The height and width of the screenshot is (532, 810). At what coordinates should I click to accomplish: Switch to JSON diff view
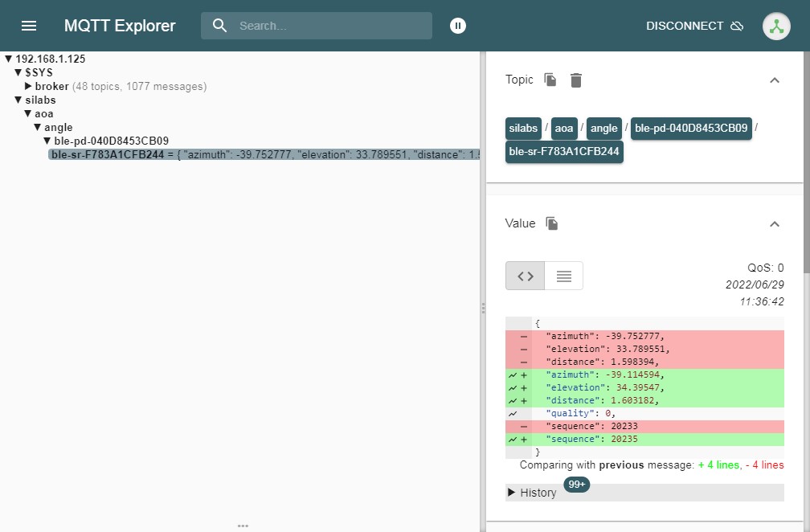coord(525,276)
